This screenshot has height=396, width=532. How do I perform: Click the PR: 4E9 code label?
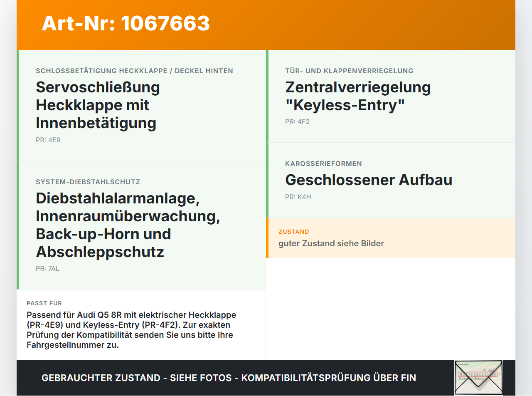point(48,140)
